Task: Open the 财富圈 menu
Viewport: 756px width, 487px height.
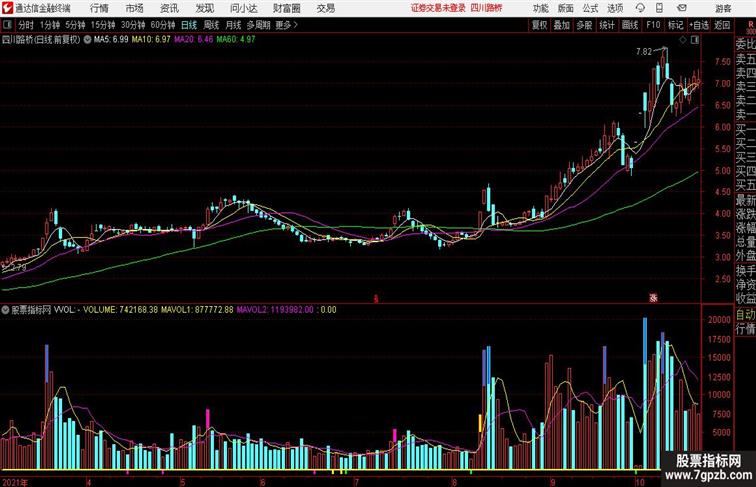Action: [286, 8]
